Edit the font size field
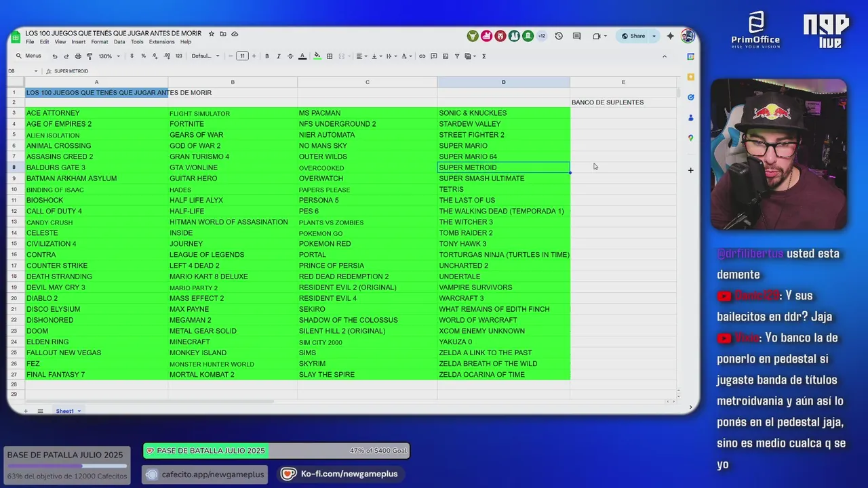Viewport: 868px width, 488px height. (242, 56)
